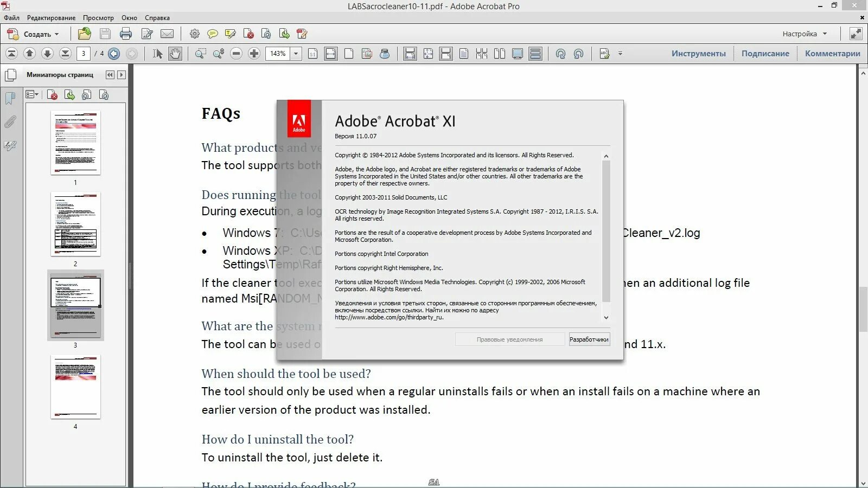Click the Zoom in plus button

click(x=254, y=53)
